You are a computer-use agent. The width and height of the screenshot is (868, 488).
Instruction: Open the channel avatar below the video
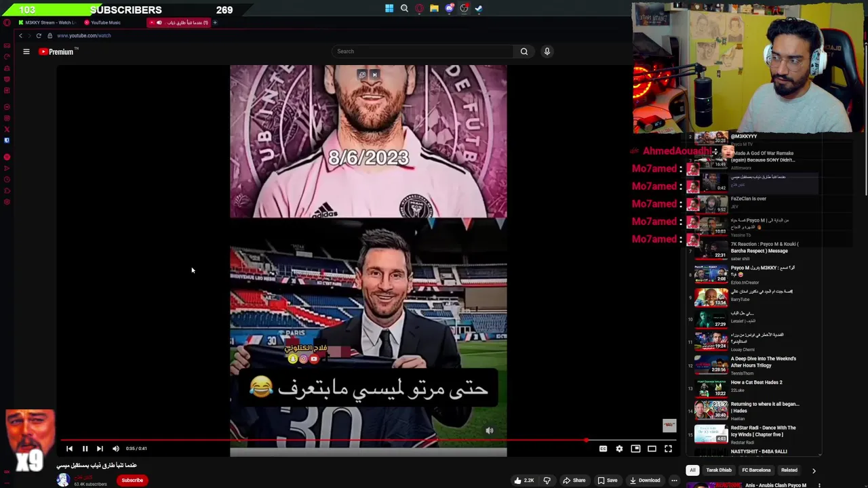point(63,480)
